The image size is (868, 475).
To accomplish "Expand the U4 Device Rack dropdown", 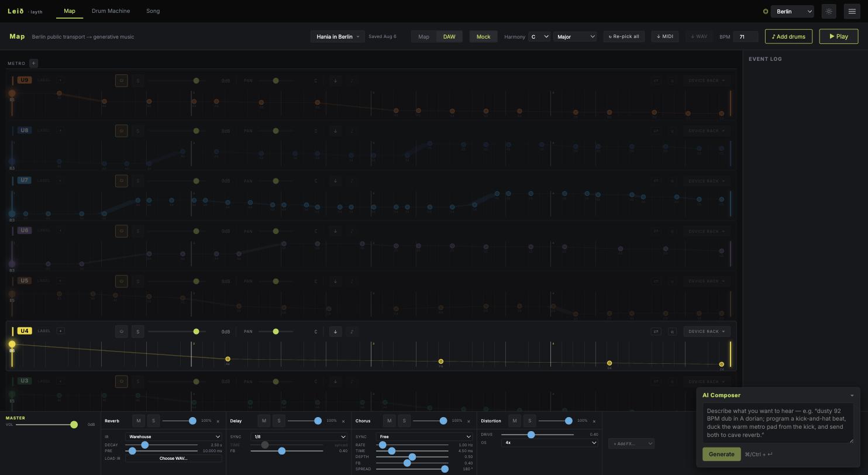I will 707,332.
